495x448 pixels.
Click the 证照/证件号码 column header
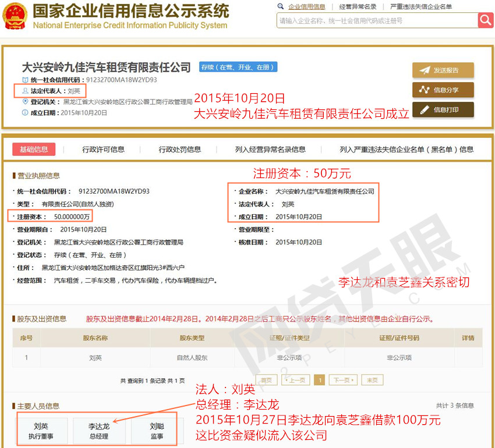pos(399,338)
